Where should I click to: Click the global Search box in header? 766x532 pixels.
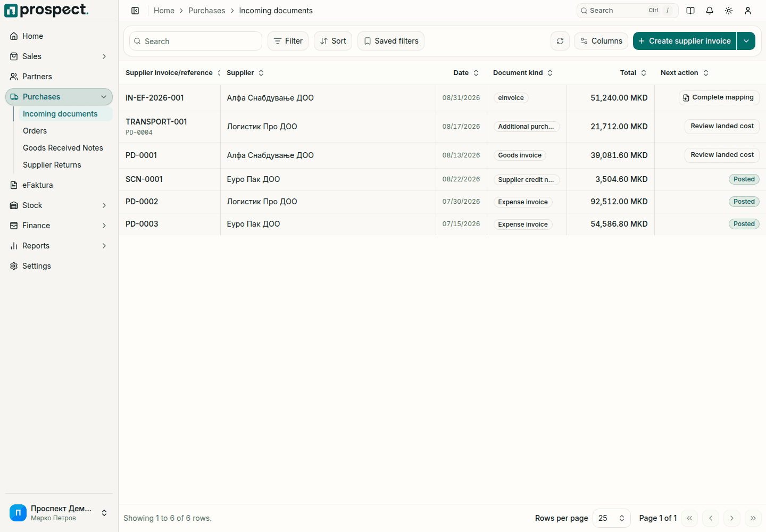pyautogui.click(x=628, y=11)
